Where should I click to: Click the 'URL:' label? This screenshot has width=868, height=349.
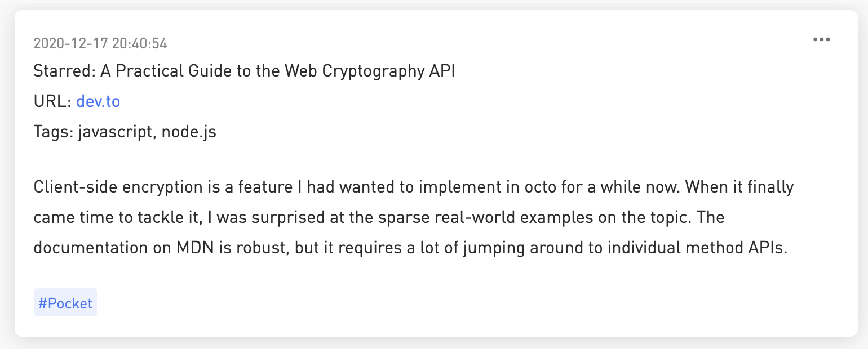point(52,101)
